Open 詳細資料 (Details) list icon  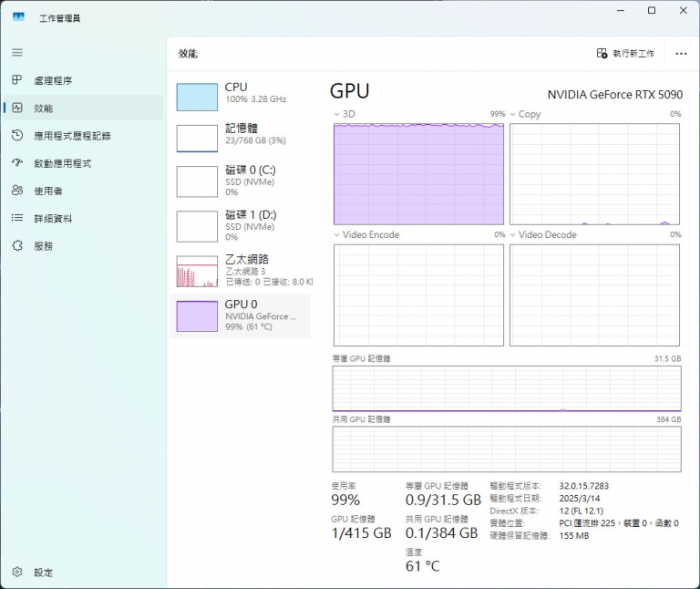coord(16,218)
